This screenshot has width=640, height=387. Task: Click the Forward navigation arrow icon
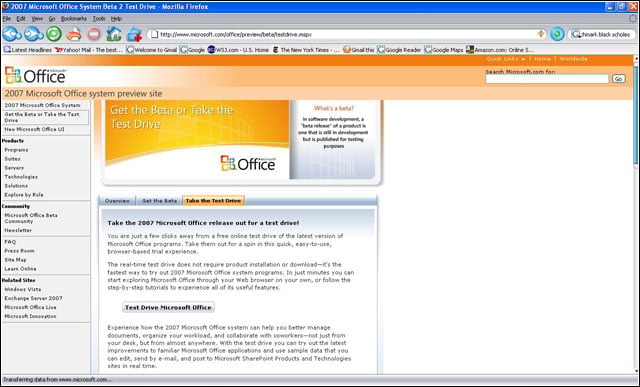(34, 34)
